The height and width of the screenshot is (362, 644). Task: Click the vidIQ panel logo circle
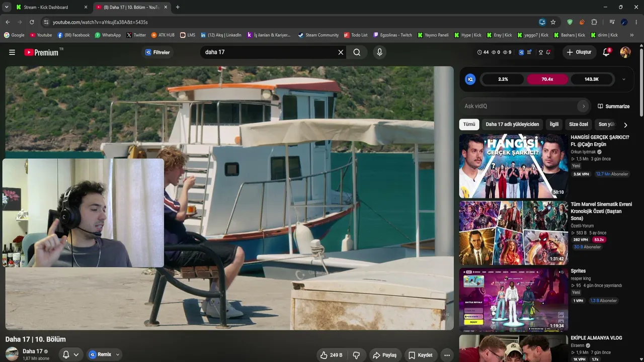[x=470, y=79]
